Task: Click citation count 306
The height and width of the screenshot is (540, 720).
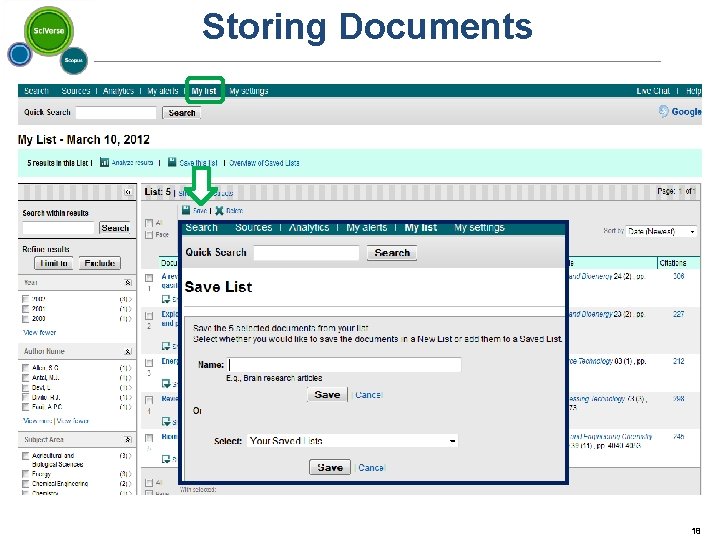Action: (678, 276)
